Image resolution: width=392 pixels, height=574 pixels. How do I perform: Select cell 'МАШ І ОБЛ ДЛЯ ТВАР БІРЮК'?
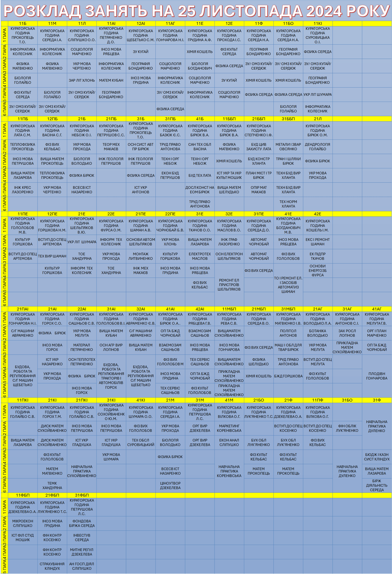[288, 347]
